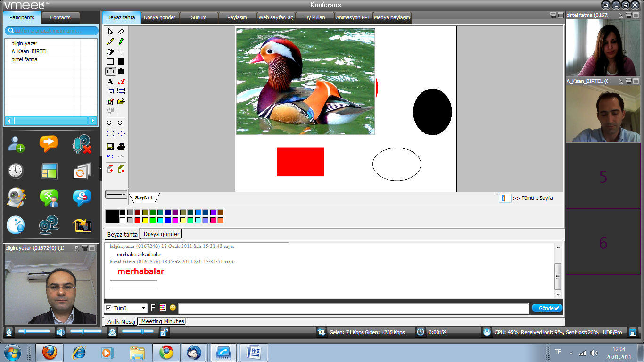Click the film strip with arrow icon
This screenshot has height=362, width=644.
[82, 225]
